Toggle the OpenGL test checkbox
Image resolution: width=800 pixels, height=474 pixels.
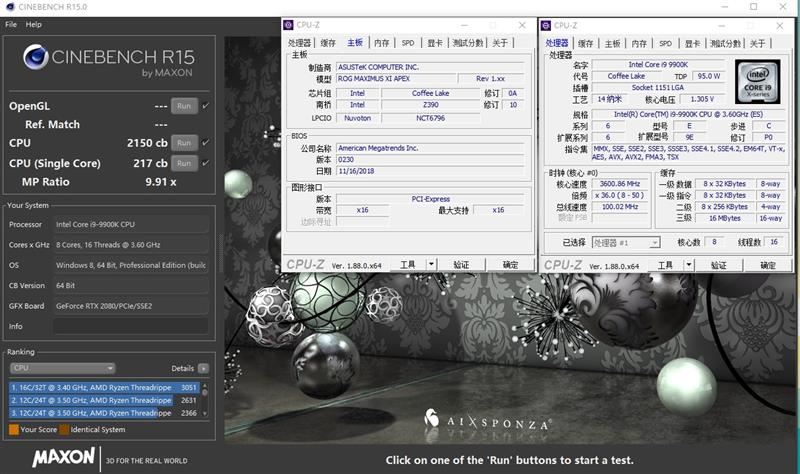coord(206,106)
